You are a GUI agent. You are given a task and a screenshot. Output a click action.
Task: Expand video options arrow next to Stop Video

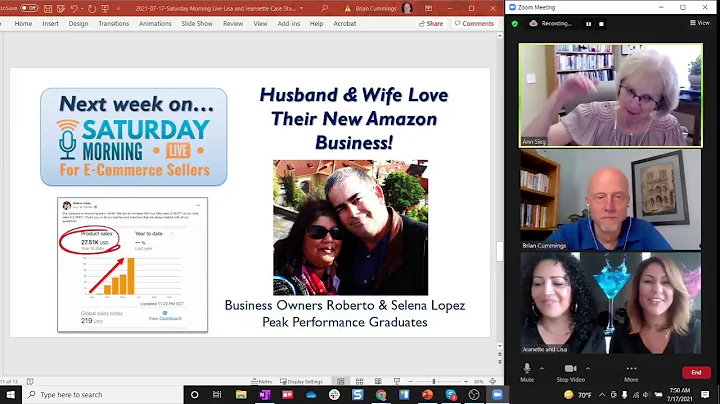coord(588,368)
